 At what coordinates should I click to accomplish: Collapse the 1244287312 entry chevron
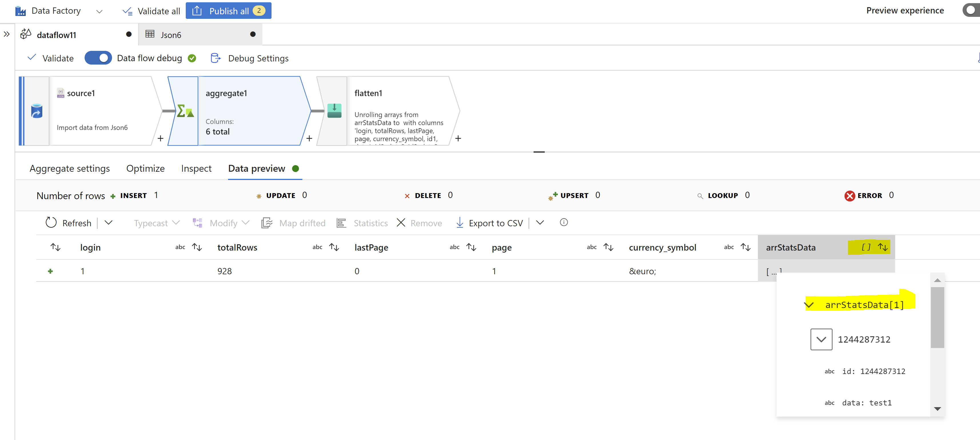click(821, 339)
